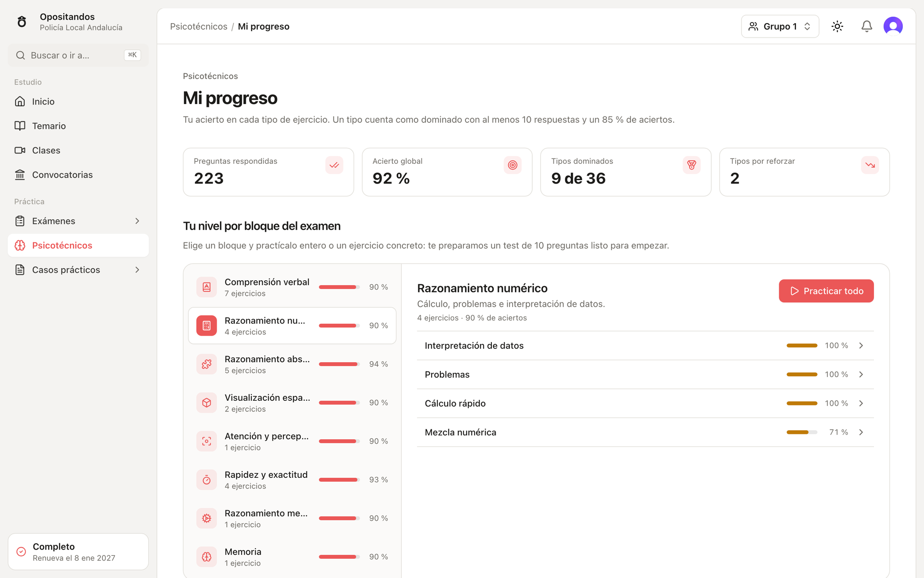Expand the Casos prácticos submenu chevron
This screenshot has height=578, width=924.
[x=137, y=270]
